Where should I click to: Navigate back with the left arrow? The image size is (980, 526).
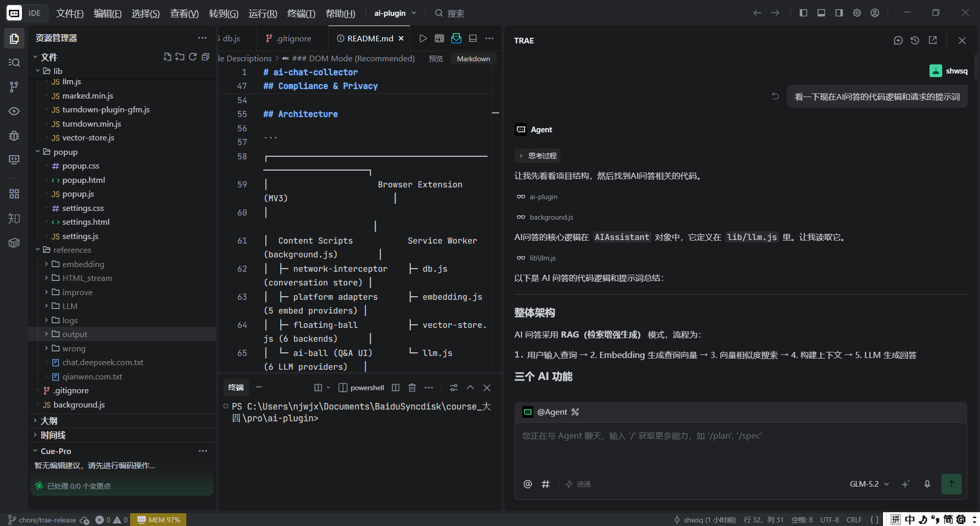757,13
